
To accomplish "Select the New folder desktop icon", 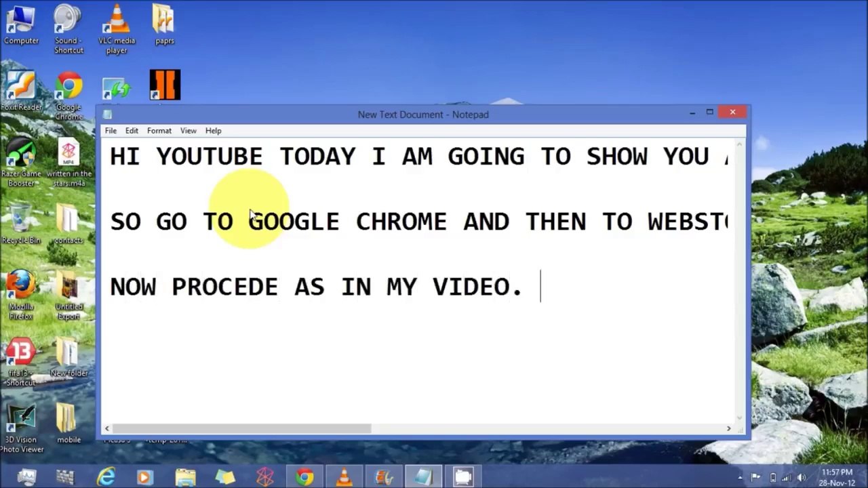I will (x=68, y=357).
